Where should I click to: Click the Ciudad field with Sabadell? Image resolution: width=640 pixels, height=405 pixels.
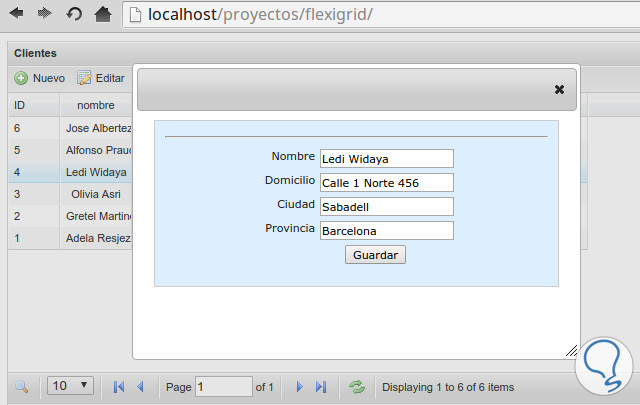387,207
